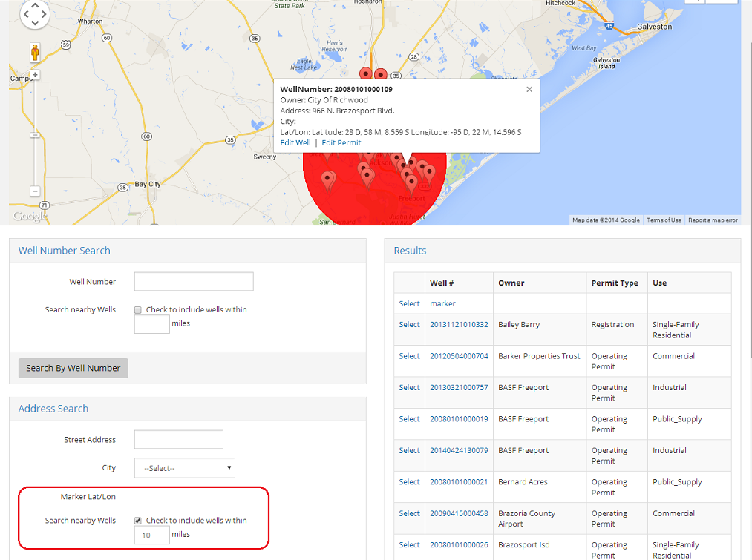Click the Well Number Search heading
The height and width of the screenshot is (560, 752).
[65, 251]
